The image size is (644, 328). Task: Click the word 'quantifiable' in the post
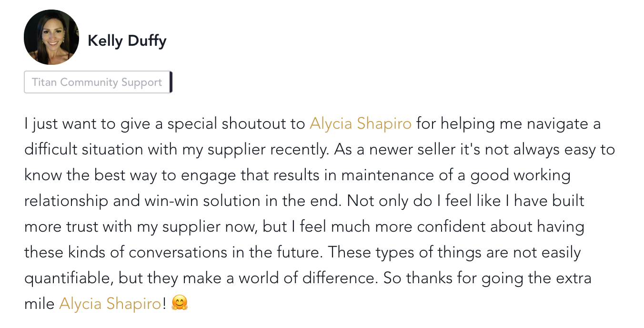tap(67, 278)
